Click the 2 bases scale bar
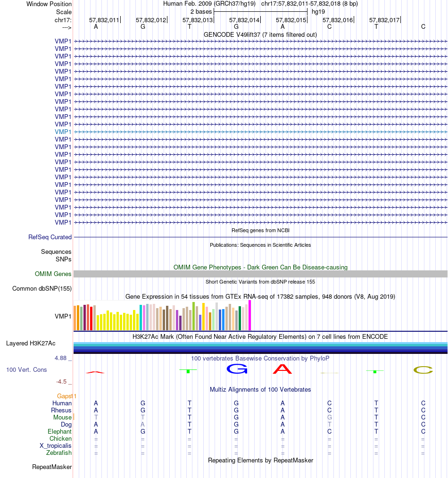The image size is (448, 478). click(261, 12)
